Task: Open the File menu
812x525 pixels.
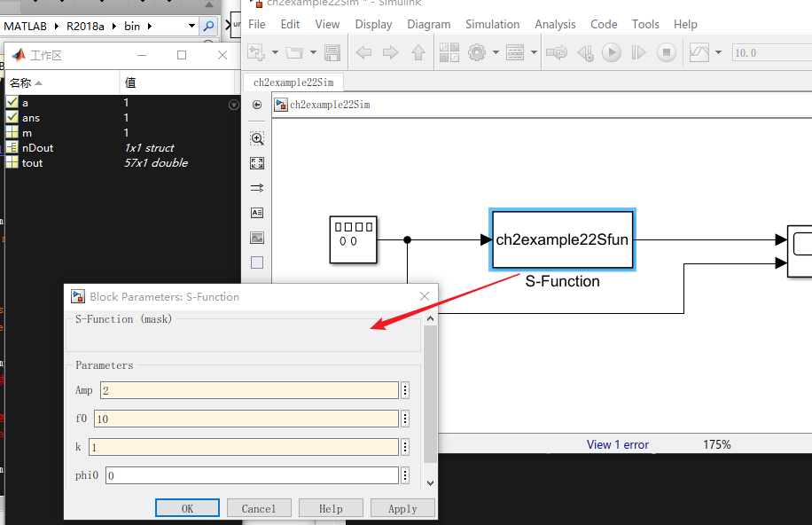Action: [257, 24]
